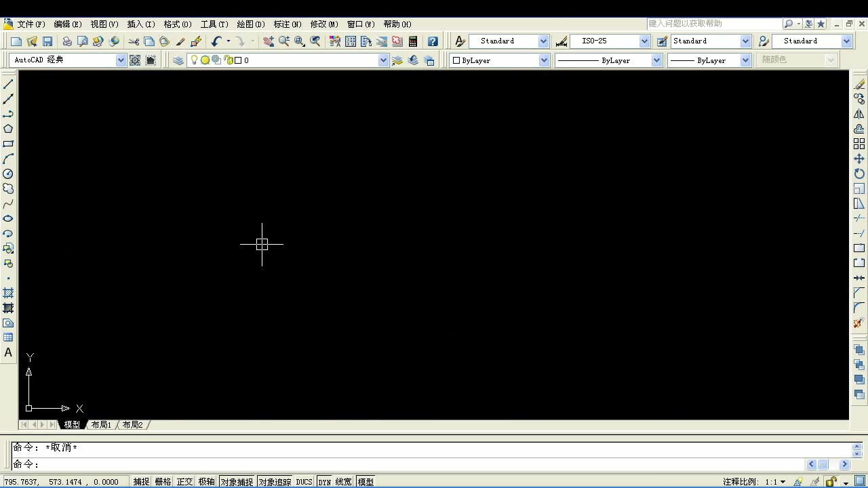The image size is (868, 488).
Task: Click the Plot printer icon
Action: (67, 41)
